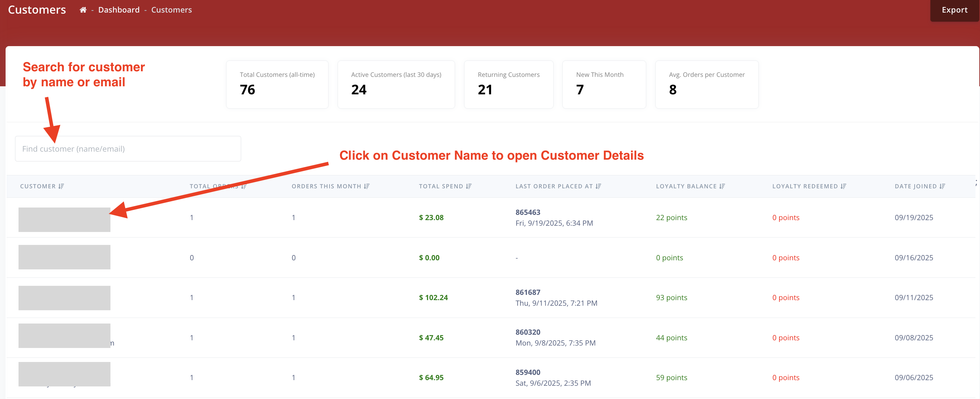Open Customers breadcrumb link
This screenshot has height=399, width=980.
pyautogui.click(x=171, y=10)
